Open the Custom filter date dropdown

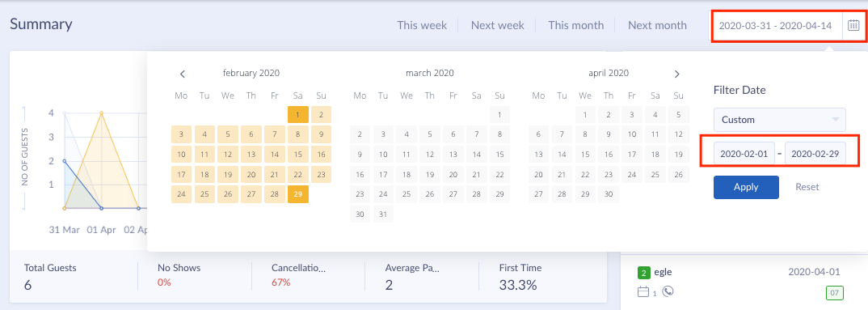click(x=779, y=119)
